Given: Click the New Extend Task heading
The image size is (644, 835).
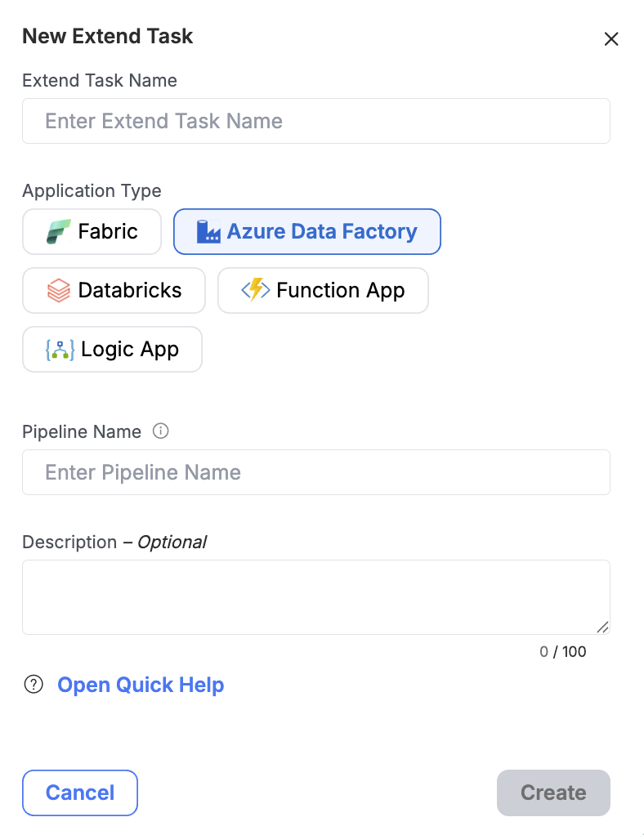Looking at the screenshot, I should click(108, 36).
